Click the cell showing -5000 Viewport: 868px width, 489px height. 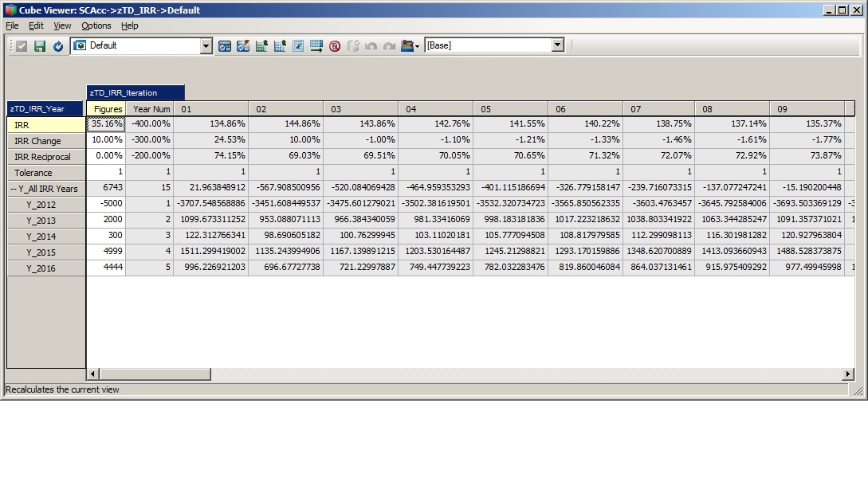tap(106, 204)
